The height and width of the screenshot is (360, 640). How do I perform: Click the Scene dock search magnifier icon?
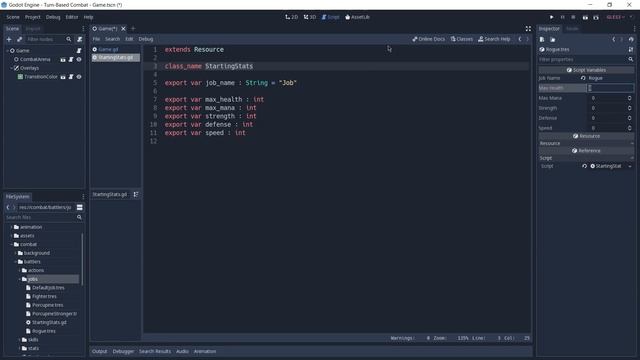tap(69, 39)
